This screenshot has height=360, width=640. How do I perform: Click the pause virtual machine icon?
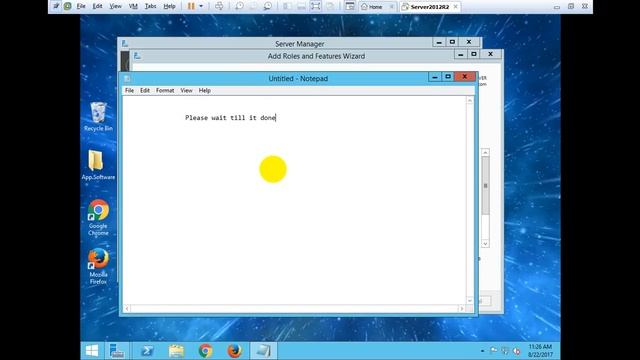pyautogui.click(x=191, y=6)
